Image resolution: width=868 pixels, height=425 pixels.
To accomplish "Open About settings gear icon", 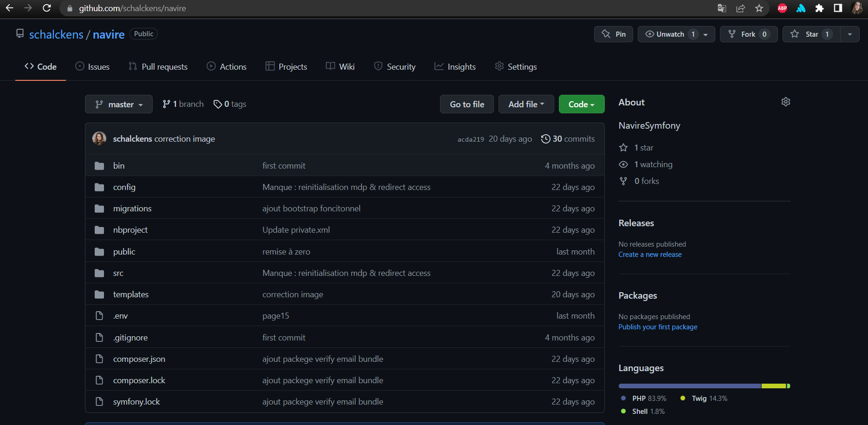I will pyautogui.click(x=785, y=102).
